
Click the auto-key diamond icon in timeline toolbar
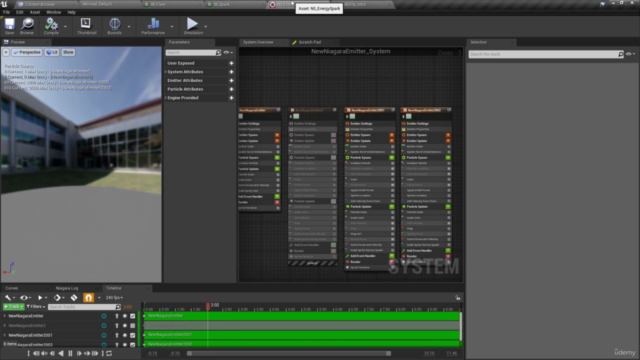74,298
